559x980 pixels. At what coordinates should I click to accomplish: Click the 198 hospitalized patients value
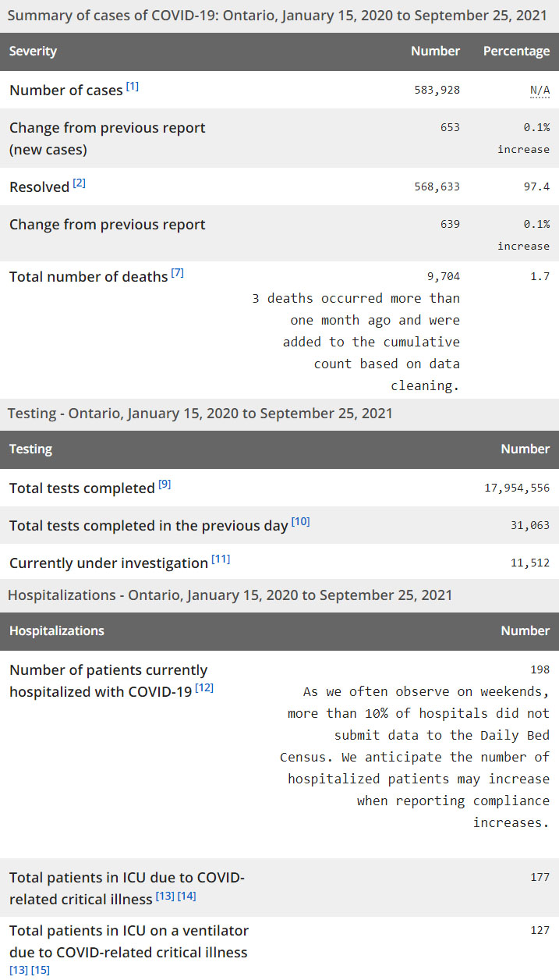click(x=540, y=669)
